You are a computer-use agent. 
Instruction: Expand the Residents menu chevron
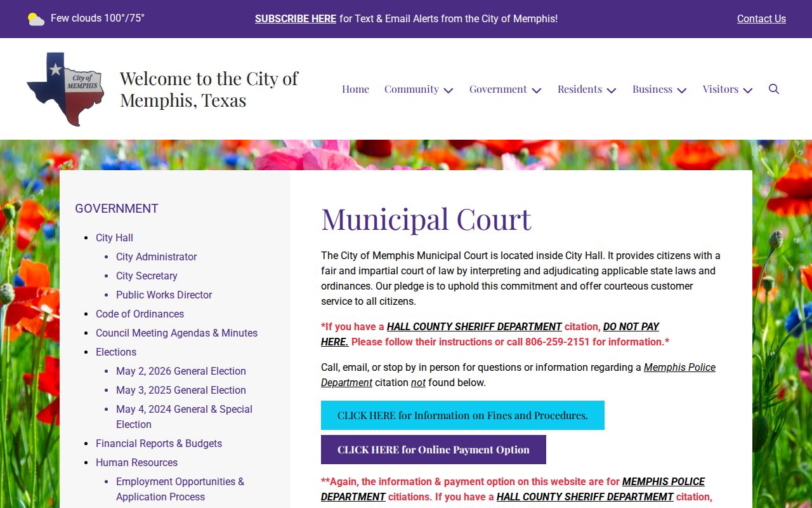point(612,90)
